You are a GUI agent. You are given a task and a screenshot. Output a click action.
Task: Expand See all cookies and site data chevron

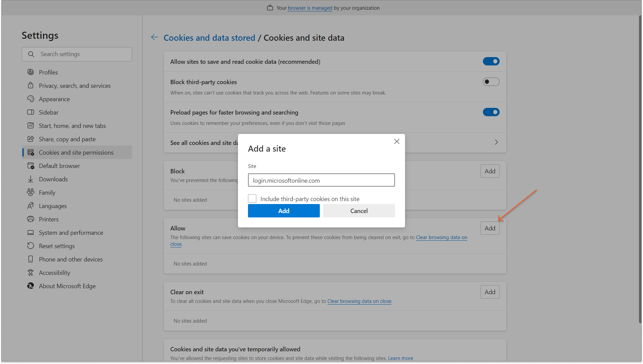point(496,142)
